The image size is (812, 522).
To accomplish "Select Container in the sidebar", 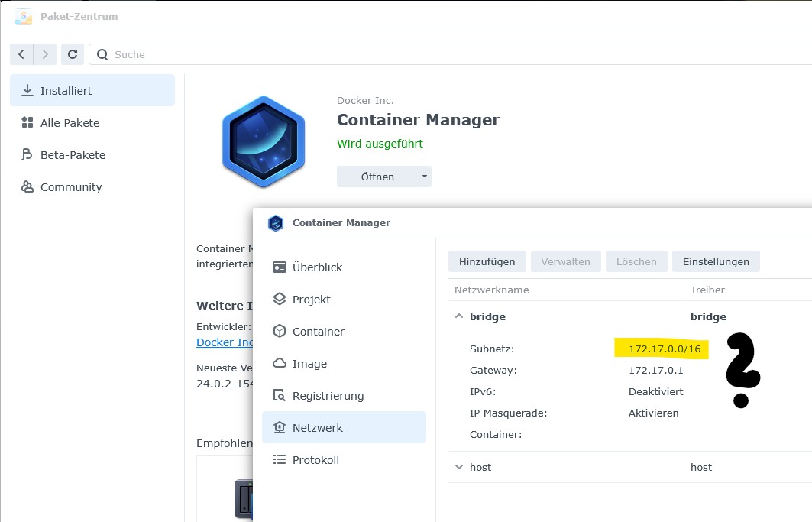I will click(318, 332).
